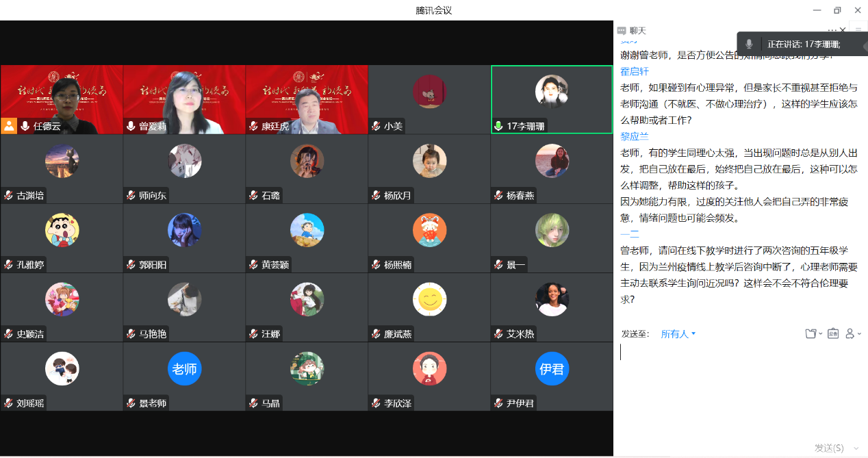This screenshot has width=868, height=458.
Task: Click the more options ellipsis in chat header
Action: [x=832, y=30]
